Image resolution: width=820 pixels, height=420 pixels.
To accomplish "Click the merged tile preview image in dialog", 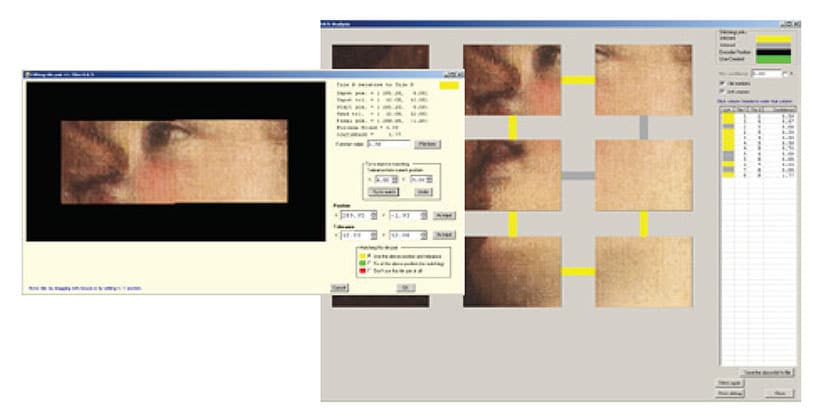I will [x=174, y=162].
